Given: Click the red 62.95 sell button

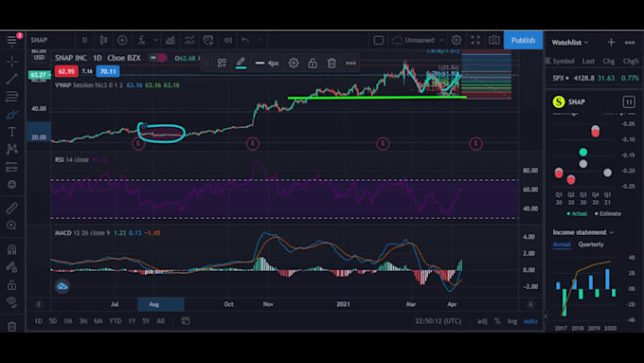Looking at the screenshot, I should tap(66, 71).
